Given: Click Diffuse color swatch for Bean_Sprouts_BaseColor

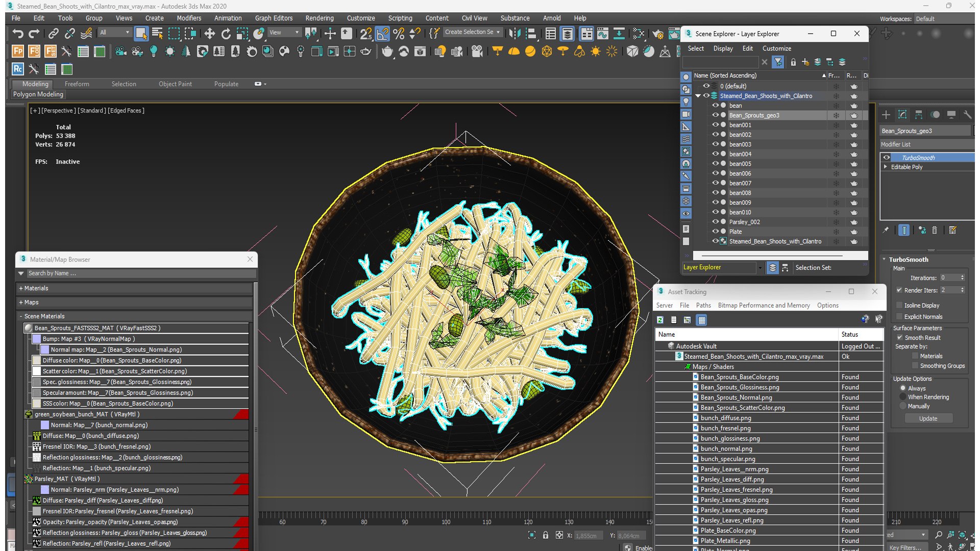Looking at the screenshot, I should 37,360.
